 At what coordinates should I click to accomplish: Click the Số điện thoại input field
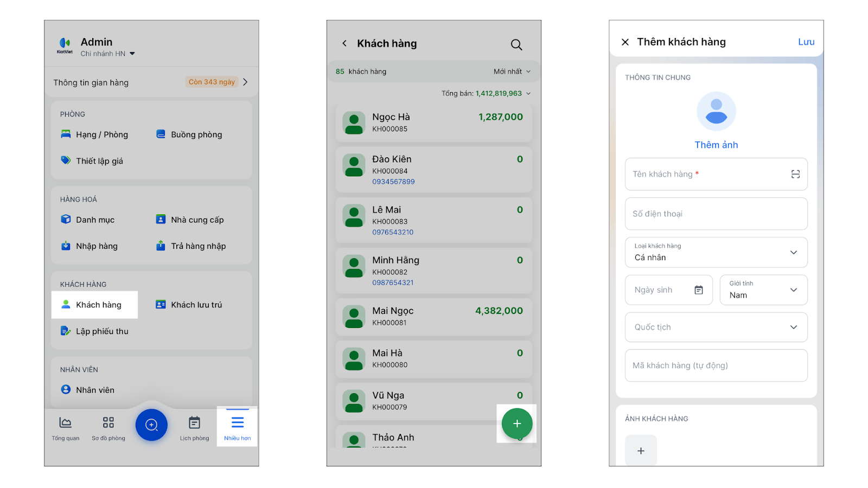pyautogui.click(x=716, y=214)
